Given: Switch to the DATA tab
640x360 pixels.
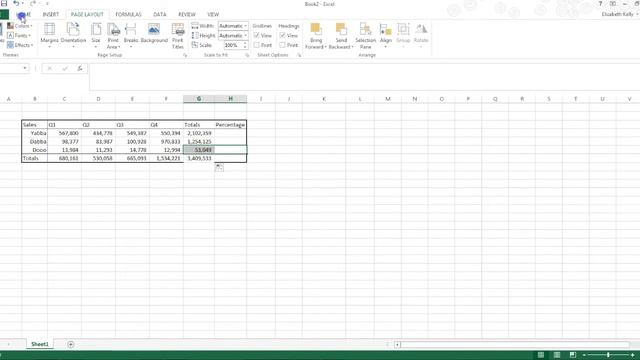Looking at the screenshot, I should [x=160, y=14].
